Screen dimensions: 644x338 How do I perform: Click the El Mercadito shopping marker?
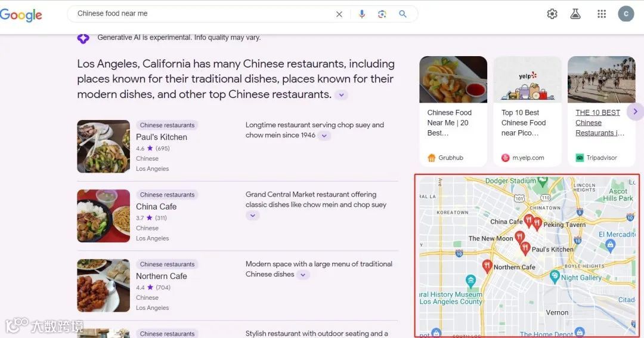tap(611, 245)
